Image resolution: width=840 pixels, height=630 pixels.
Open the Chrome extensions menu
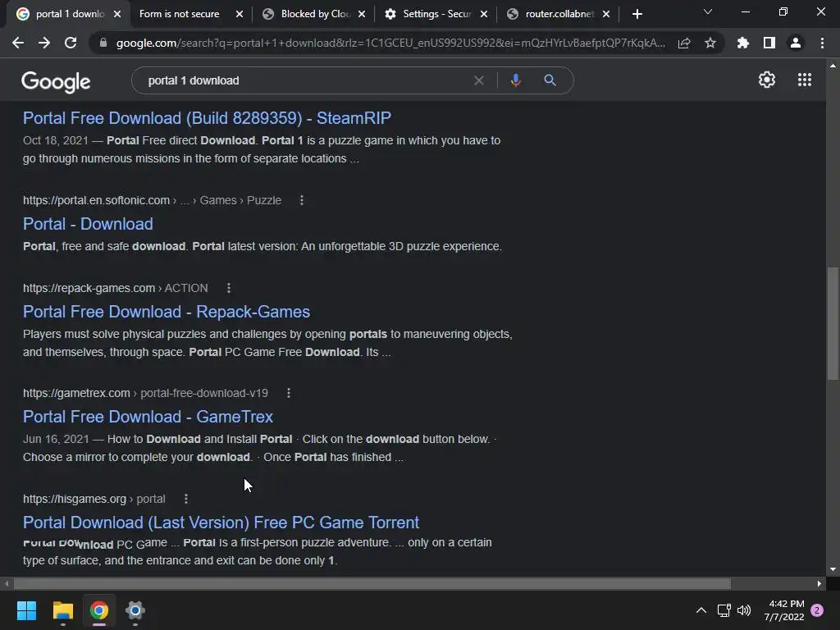(x=742, y=43)
